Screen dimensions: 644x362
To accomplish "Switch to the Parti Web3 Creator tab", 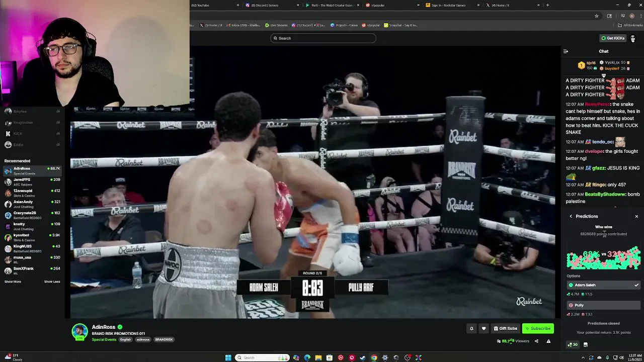I will point(332,5).
